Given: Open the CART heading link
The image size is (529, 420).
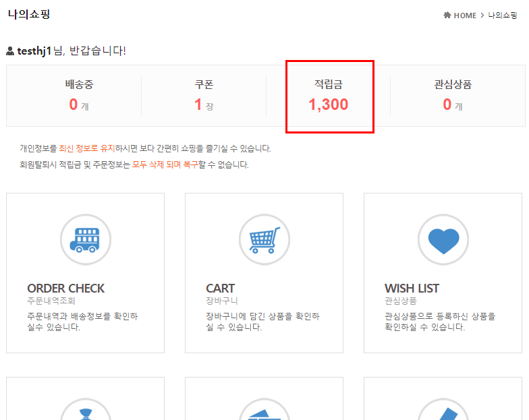Looking at the screenshot, I should [x=220, y=289].
